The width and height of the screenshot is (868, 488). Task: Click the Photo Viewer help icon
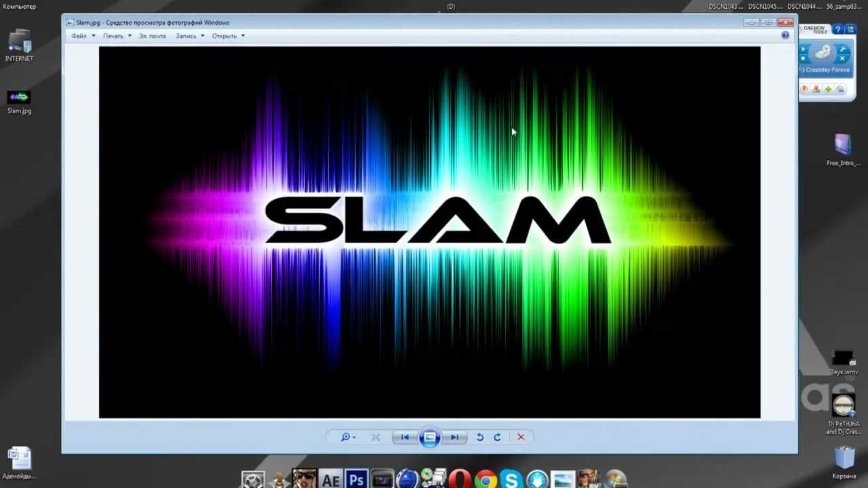coord(785,35)
